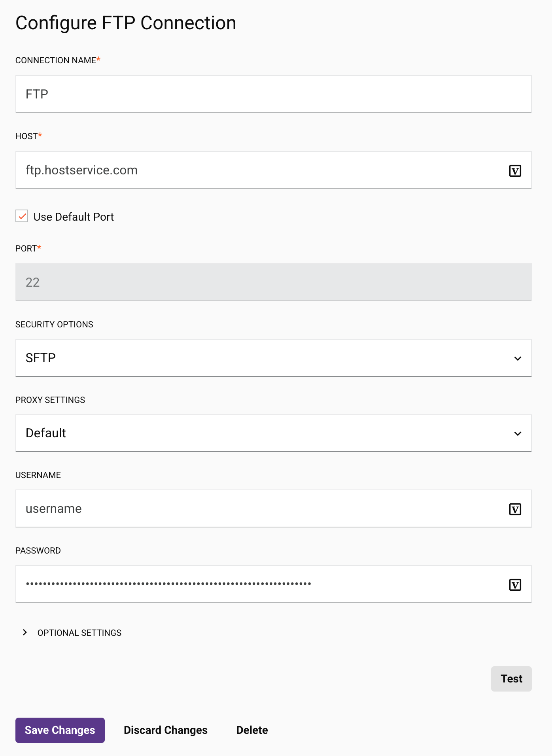Click the Username input field
Screen dimensions: 552x756
pyautogui.click(x=257, y=509)
